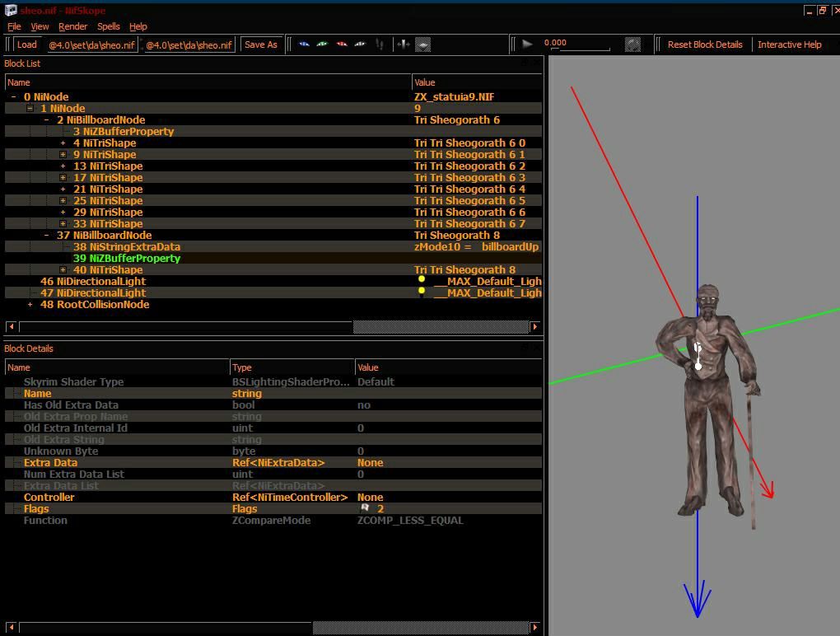Expand 25 NiTriShape
The height and width of the screenshot is (636, 840).
[x=63, y=200]
